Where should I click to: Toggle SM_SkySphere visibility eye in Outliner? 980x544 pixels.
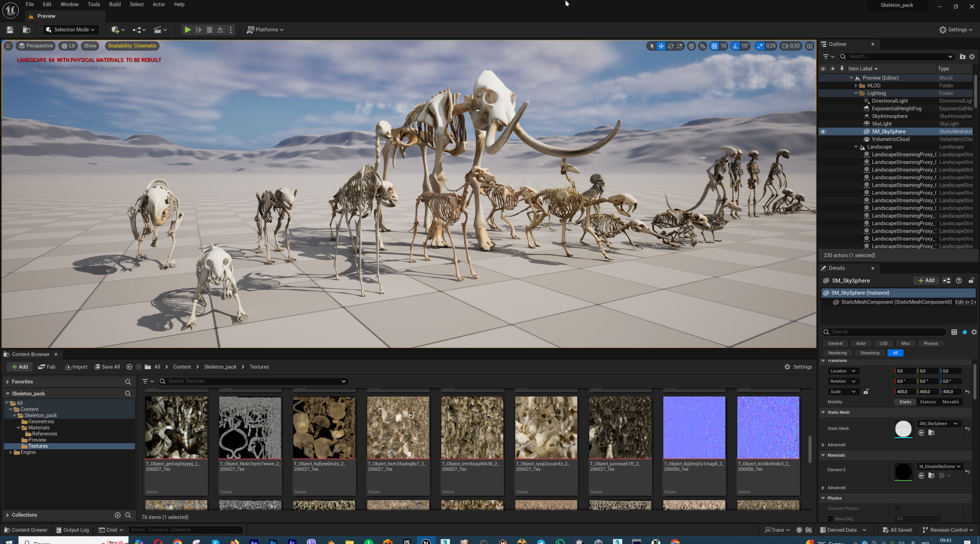pyautogui.click(x=823, y=132)
